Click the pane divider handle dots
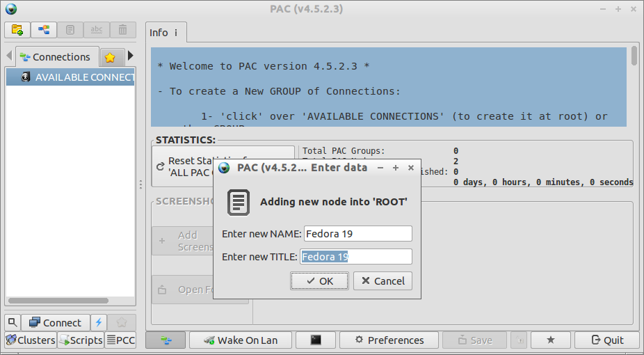 [141, 184]
